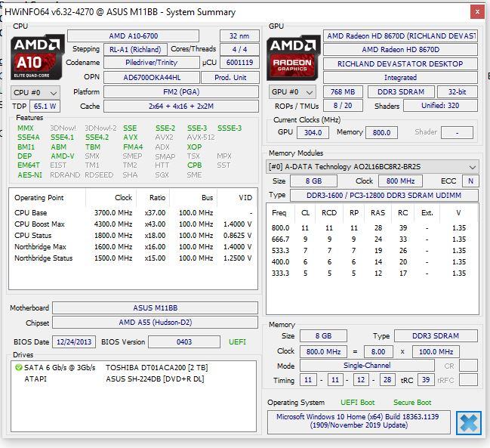490x448 pixels.
Task: Click the 65.1 W TDP value
Action: pos(45,107)
